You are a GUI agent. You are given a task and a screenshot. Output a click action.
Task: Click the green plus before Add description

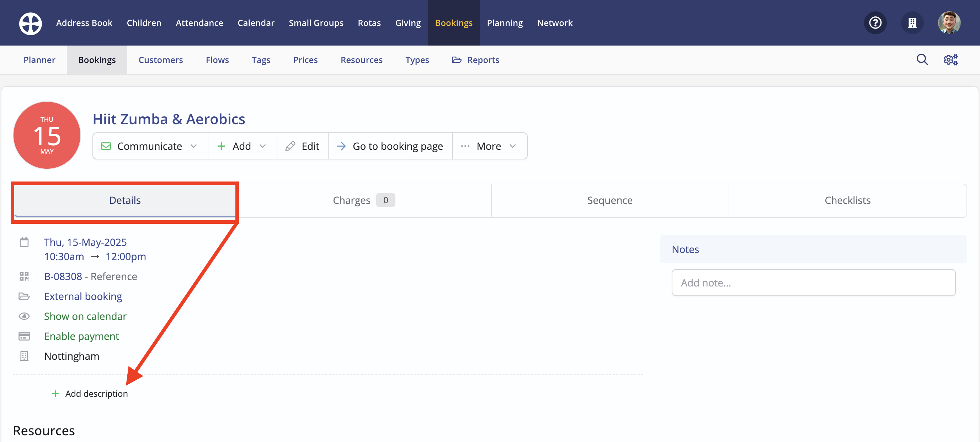tap(55, 393)
